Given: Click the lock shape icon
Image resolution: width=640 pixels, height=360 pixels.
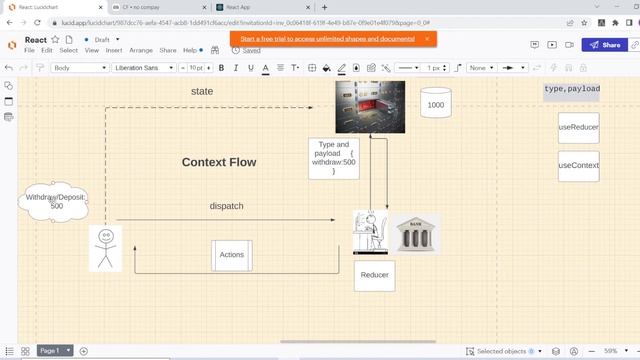Looking at the screenshot, I should click(583, 68).
